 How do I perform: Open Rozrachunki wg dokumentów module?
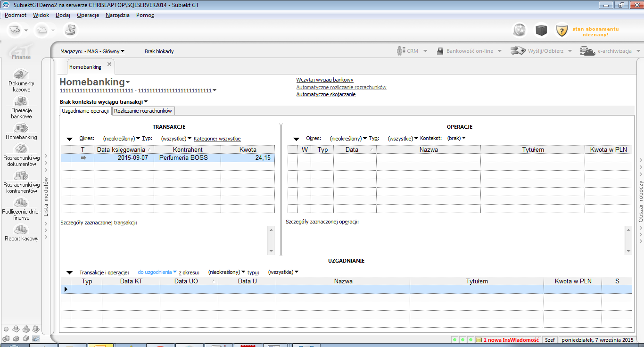[x=22, y=155]
